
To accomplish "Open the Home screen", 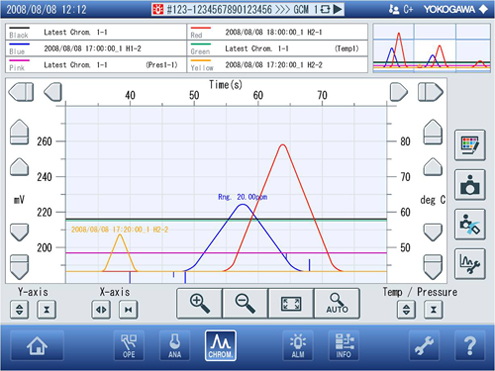I will coord(37,346).
